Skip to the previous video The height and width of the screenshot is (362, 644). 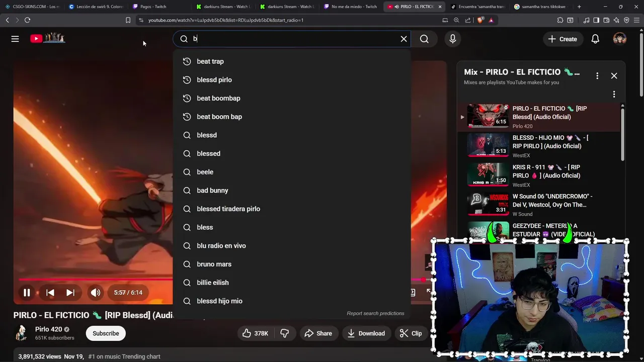pos(50,293)
